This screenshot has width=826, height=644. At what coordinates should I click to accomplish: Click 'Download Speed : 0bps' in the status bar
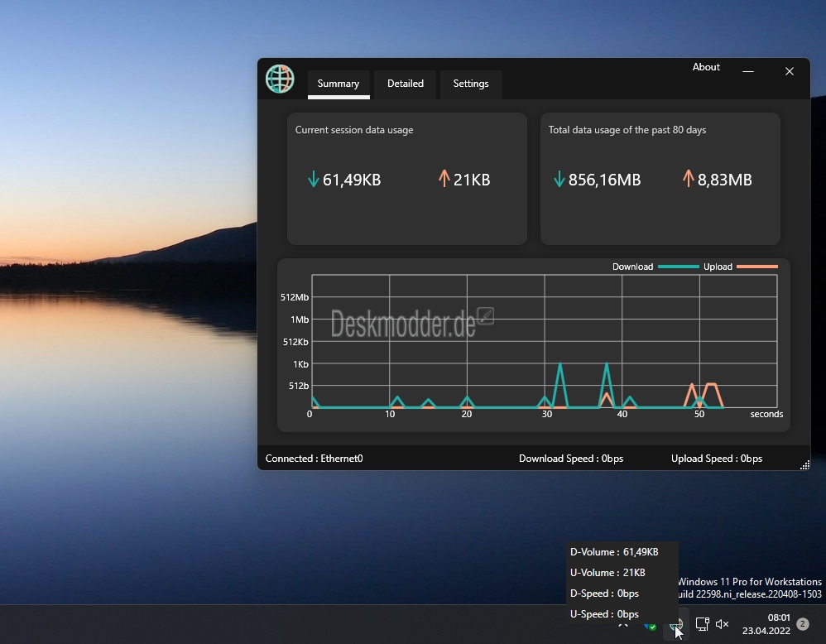click(x=571, y=459)
